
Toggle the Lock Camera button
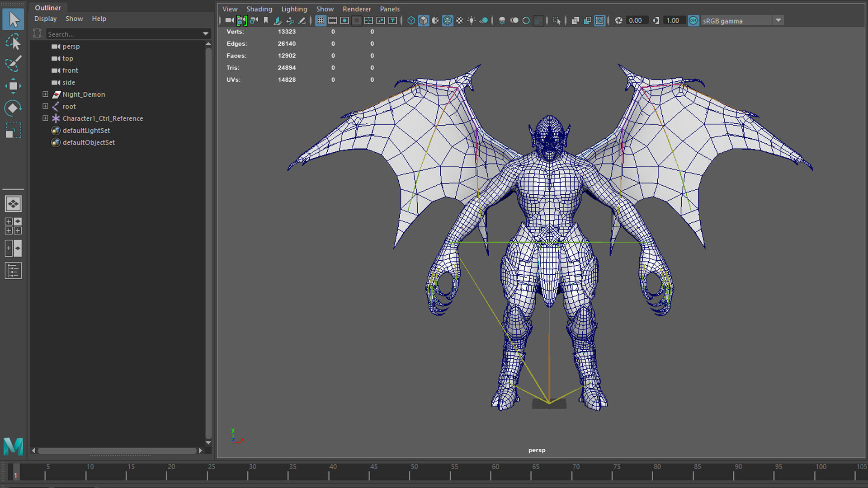[242, 20]
